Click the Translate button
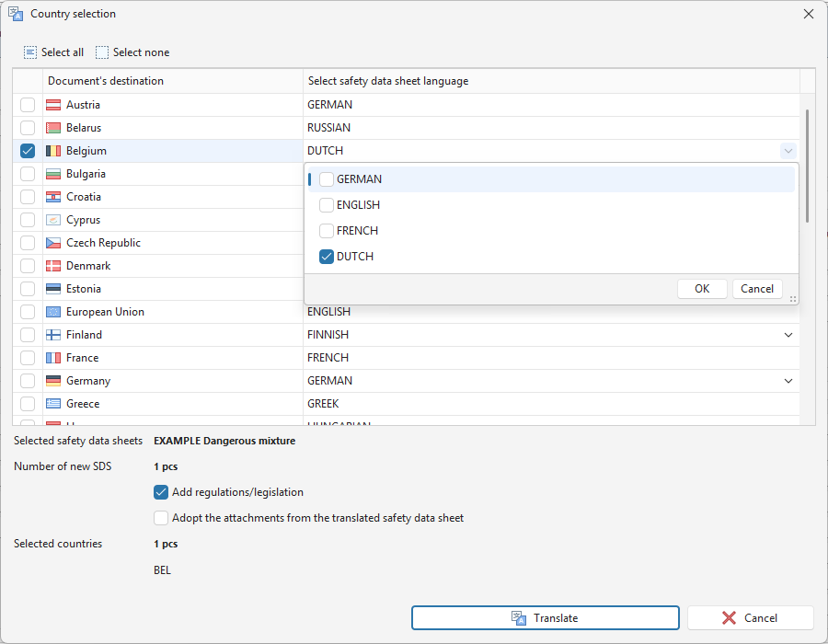 [x=545, y=618]
